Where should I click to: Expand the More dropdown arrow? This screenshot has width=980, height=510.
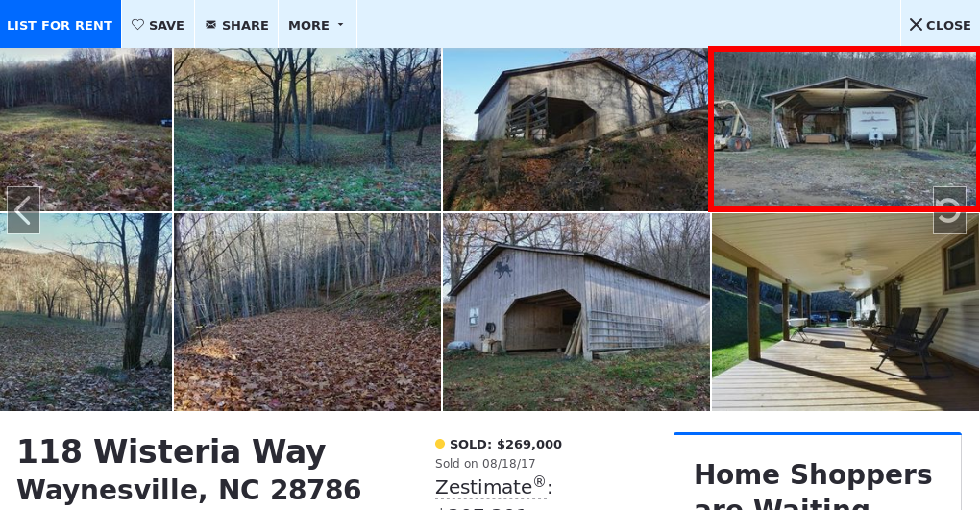[x=341, y=25]
